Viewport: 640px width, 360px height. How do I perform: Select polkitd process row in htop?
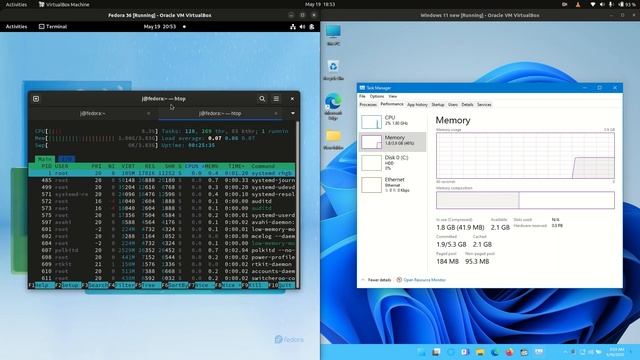[162, 250]
